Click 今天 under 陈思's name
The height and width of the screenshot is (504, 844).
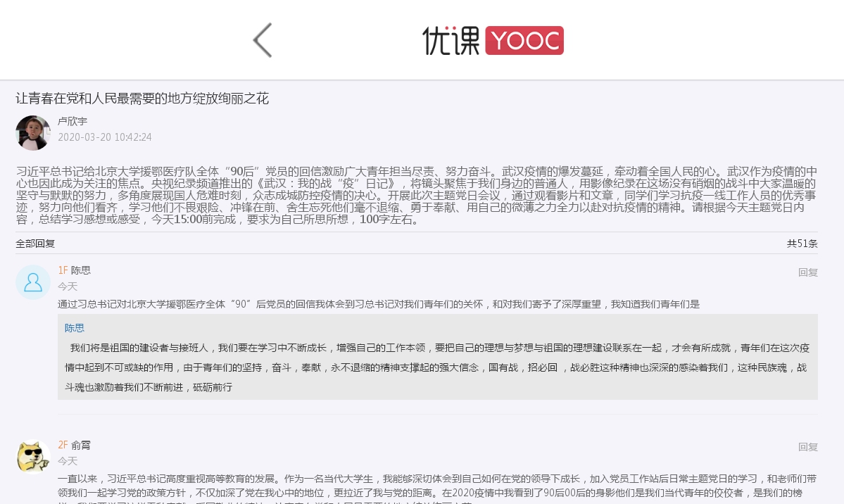[x=67, y=286]
